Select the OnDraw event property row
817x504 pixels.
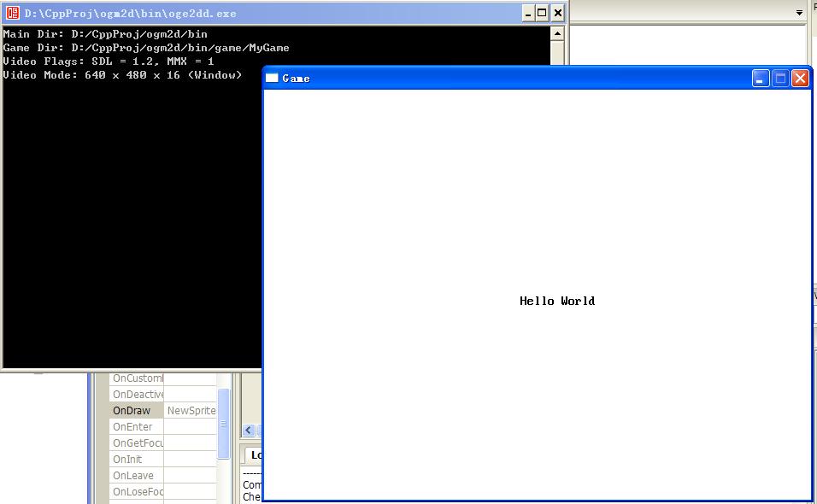(132, 410)
